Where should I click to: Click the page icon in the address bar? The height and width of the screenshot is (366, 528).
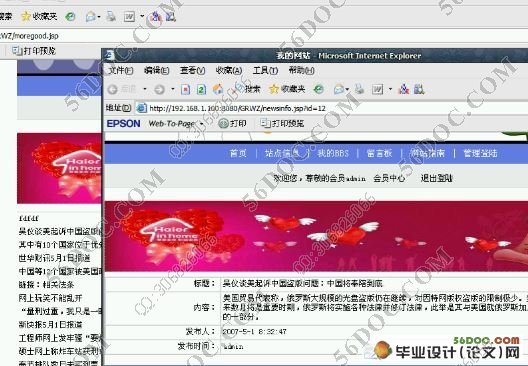(141, 108)
